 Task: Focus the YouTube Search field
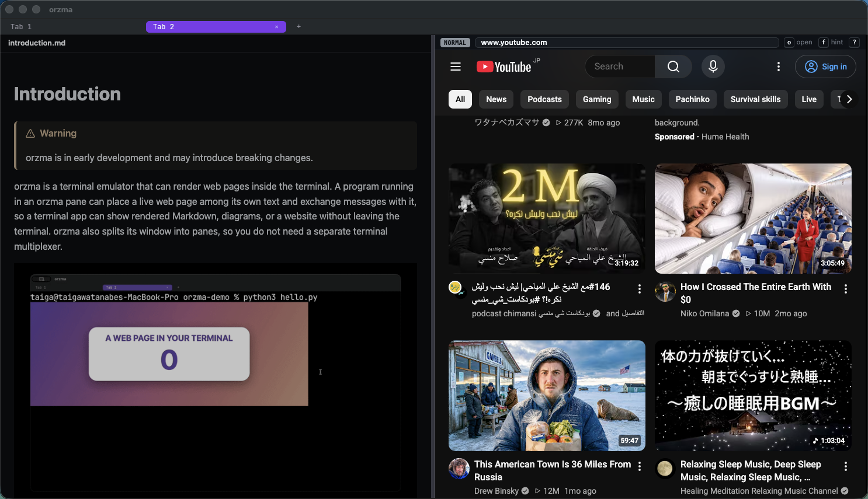click(x=620, y=67)
